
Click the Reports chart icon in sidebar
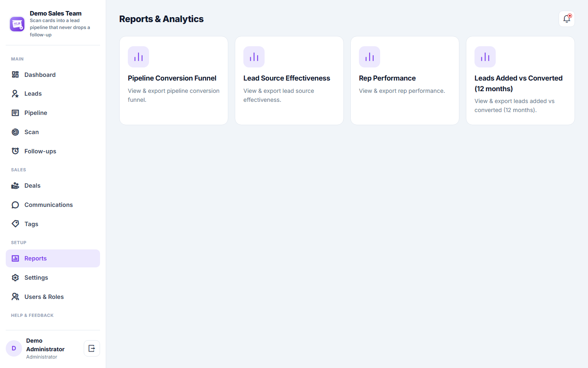[x=16, y=258]
